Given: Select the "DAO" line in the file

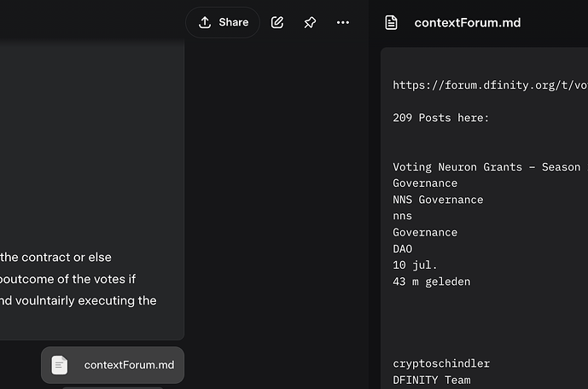Looking at the screenshot, I should pos(403,248).
